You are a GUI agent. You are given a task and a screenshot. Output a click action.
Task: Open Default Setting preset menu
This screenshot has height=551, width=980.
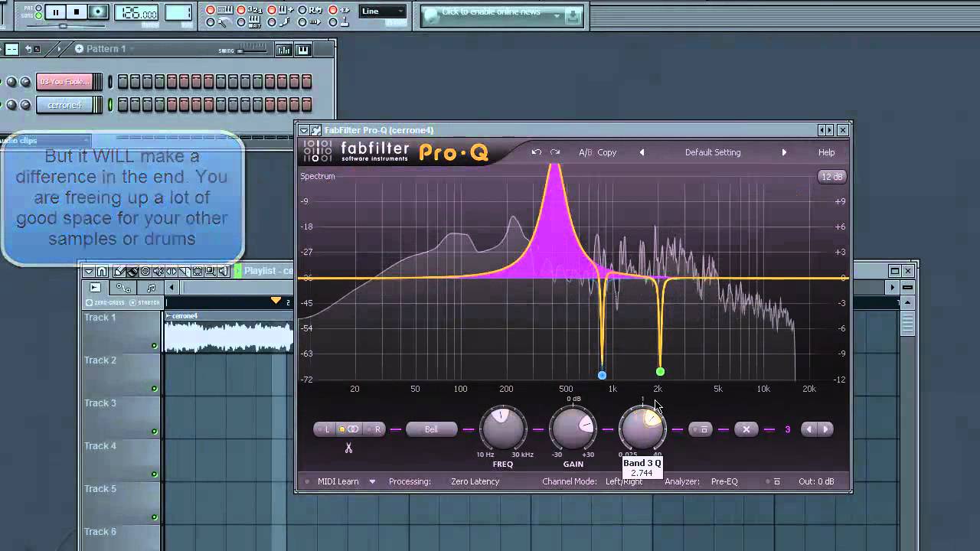tap(713, 152)
